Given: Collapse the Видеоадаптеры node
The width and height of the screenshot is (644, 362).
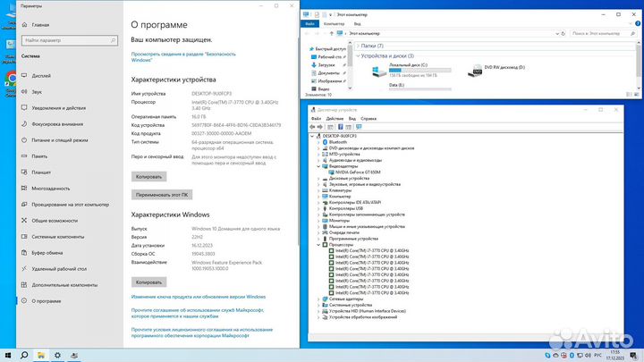Looking at the screenshot, I should pyautogui.click(x=318, y=166).
